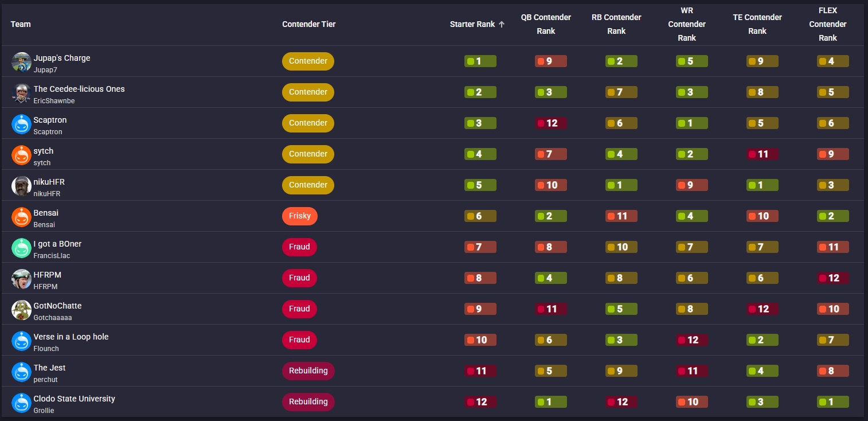Click The Ceedee-licious Ones avatar
This screenshot has height=421, width=868.
tap(22, 93)
